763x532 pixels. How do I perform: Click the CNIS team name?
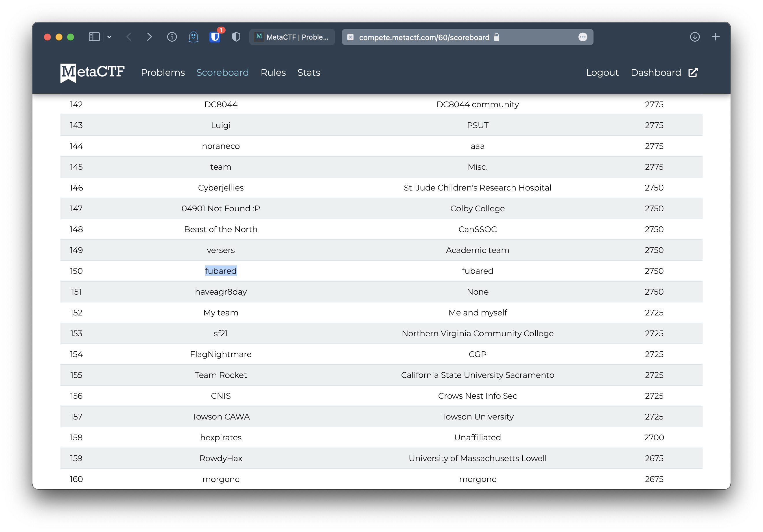tap(221, 396)
